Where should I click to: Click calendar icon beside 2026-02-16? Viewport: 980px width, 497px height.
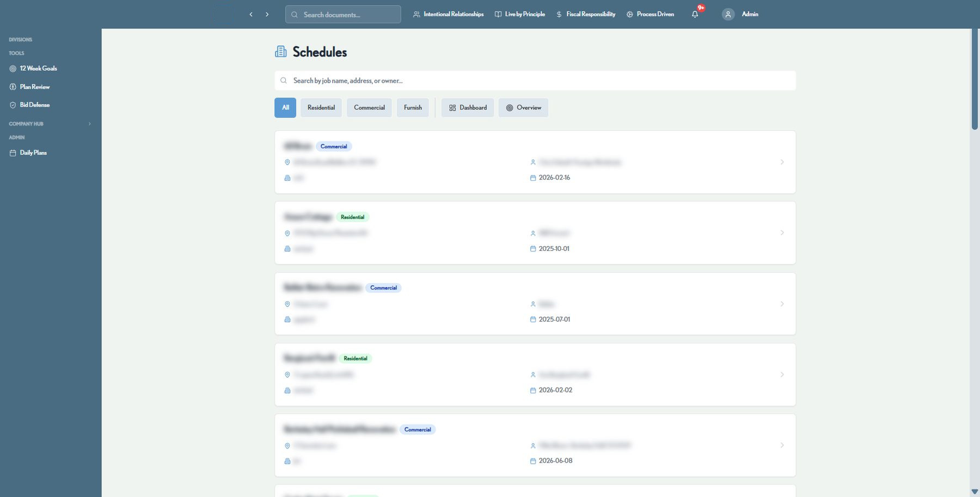[533, 178]
